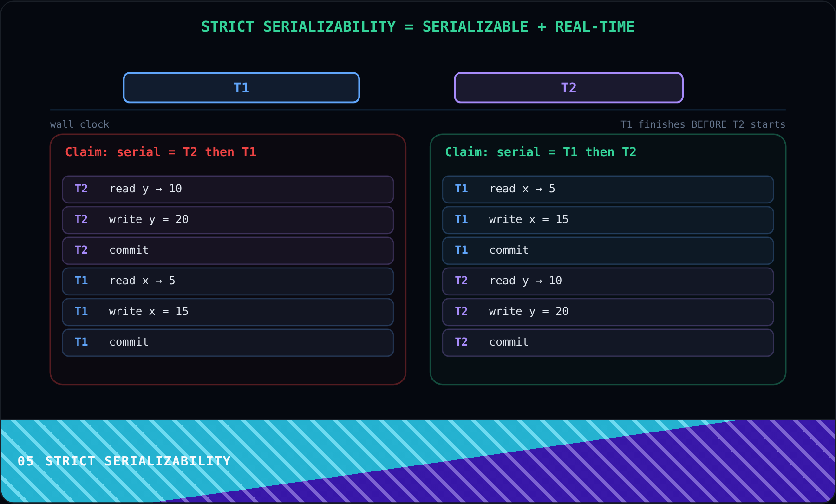This screenshot has height=504, width=836.
Task: Click the purple T2 header box
Action: tap(568, 88)
